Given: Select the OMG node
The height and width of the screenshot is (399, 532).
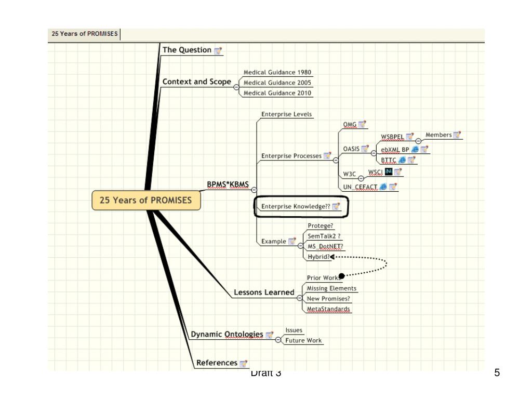Looking at the screenshot, I should [350, 125].
